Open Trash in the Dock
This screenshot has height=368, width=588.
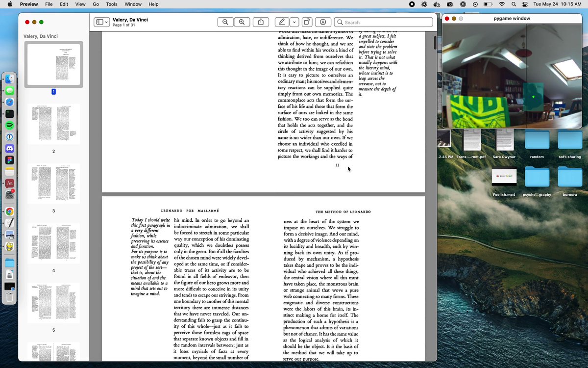pyautogui.click(x=9, y=297)
